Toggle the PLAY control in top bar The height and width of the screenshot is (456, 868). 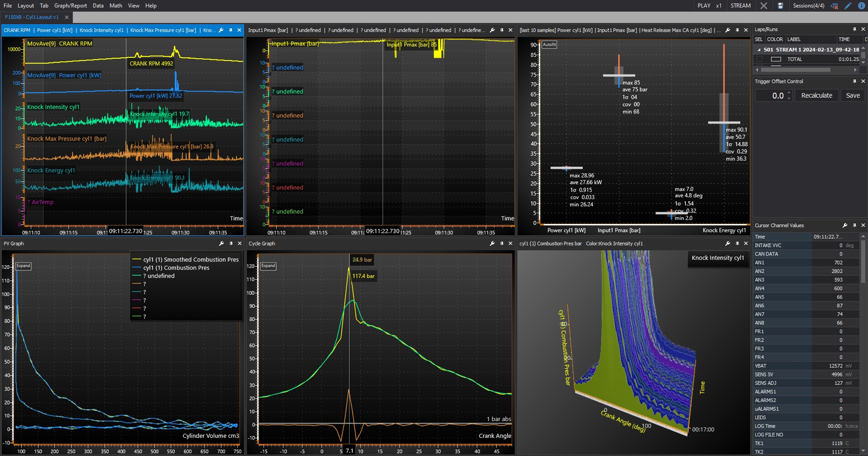click(x=704, y=6)
